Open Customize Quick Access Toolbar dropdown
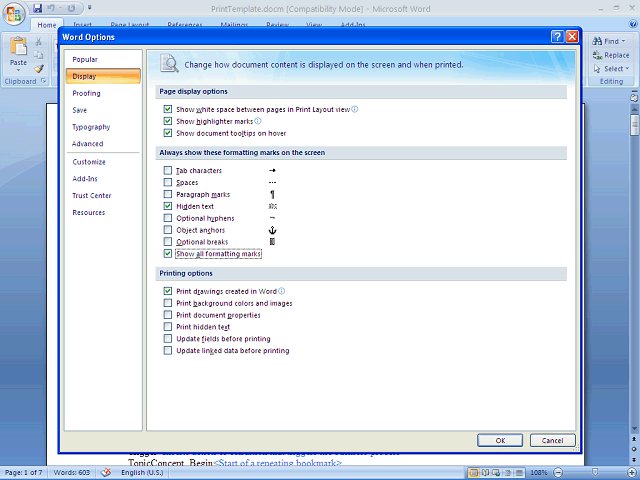640x480 pixels. coord(89,8)
